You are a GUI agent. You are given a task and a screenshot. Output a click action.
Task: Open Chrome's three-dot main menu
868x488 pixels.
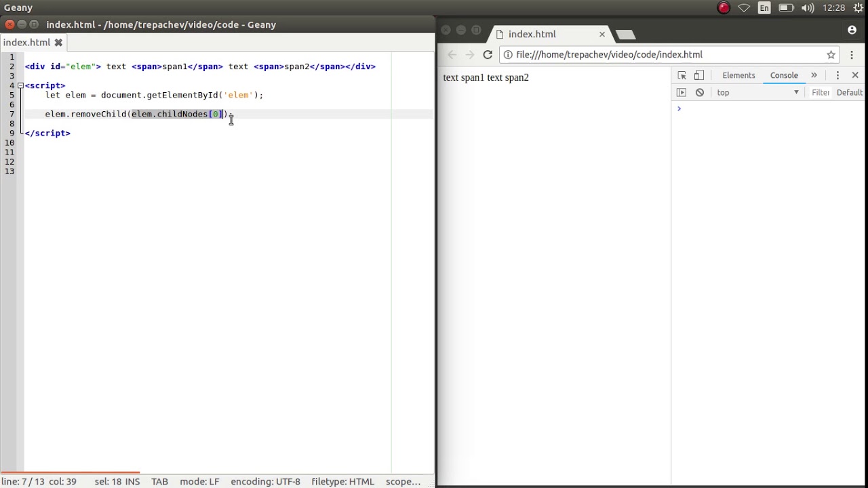point(852,55)
